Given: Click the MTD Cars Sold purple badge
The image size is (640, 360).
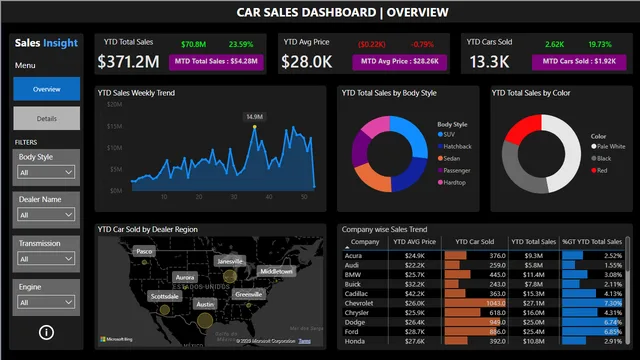Looking at the screenshot, I should (579, 62).
